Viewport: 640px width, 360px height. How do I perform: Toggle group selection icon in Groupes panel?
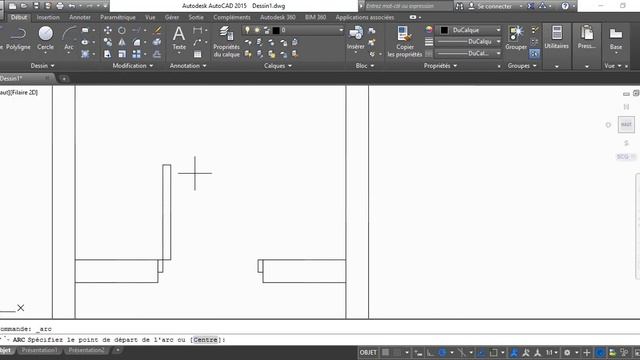point(534,53)
